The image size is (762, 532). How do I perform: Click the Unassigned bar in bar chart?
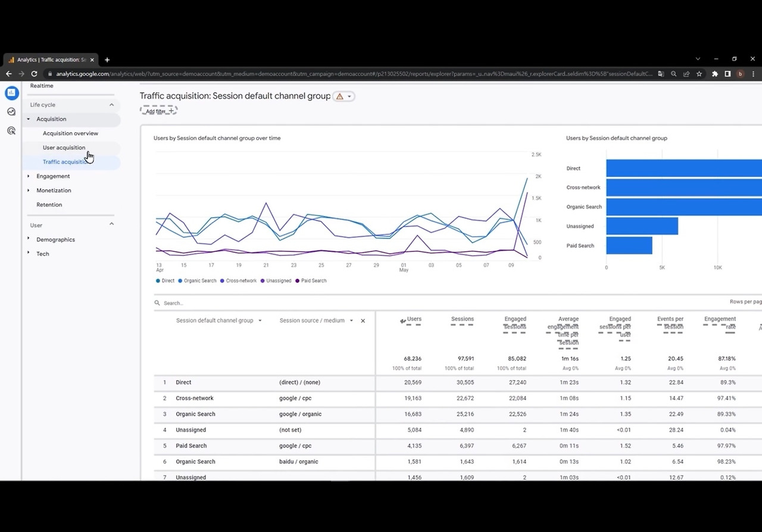(x=642, y=226)
